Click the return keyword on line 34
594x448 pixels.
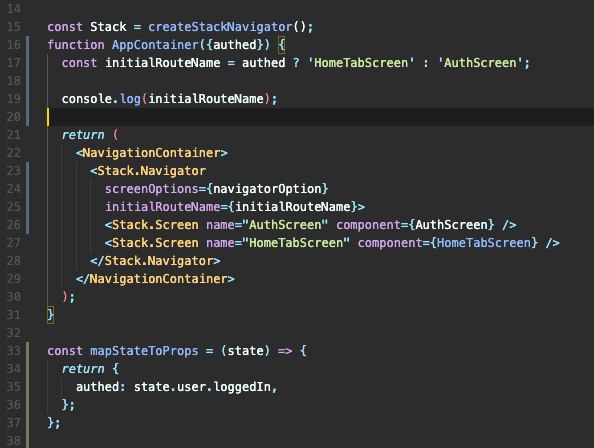83,369
